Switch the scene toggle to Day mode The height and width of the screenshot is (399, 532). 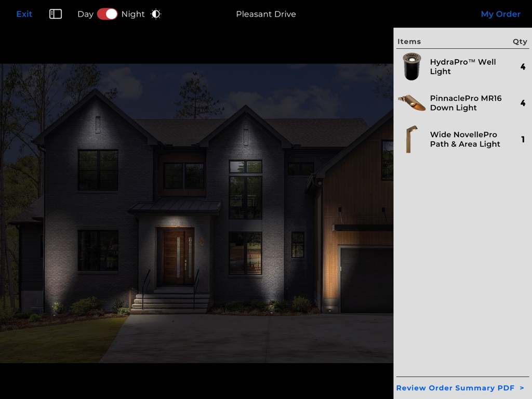(108, 14)
